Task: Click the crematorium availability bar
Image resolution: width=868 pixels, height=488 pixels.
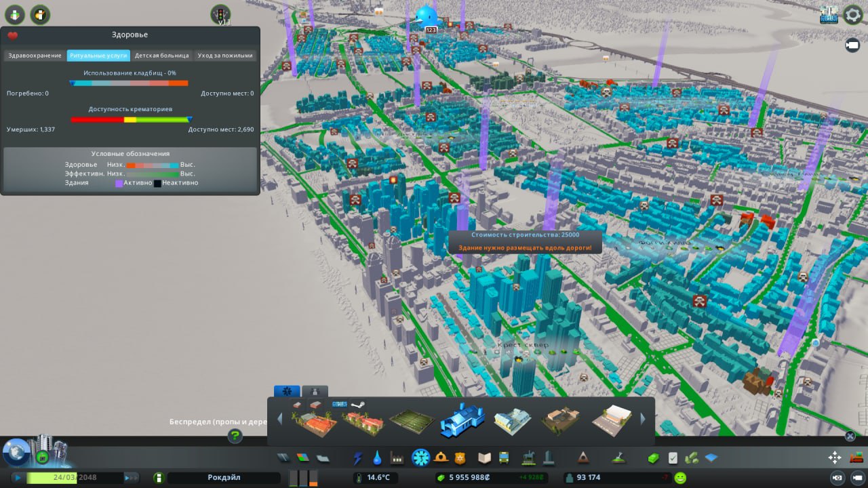Action: coord(130,119)
